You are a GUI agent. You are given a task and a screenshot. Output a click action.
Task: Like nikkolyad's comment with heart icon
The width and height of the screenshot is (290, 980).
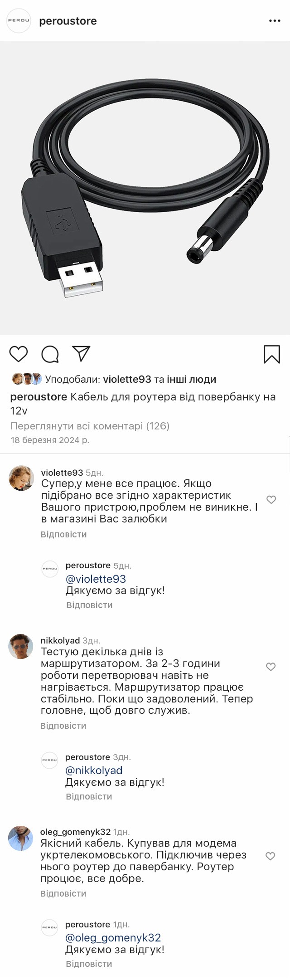(271, 667)
